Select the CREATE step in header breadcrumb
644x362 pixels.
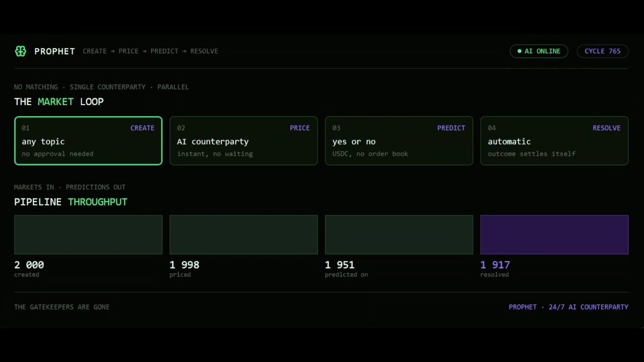click(x=94, y=51)
